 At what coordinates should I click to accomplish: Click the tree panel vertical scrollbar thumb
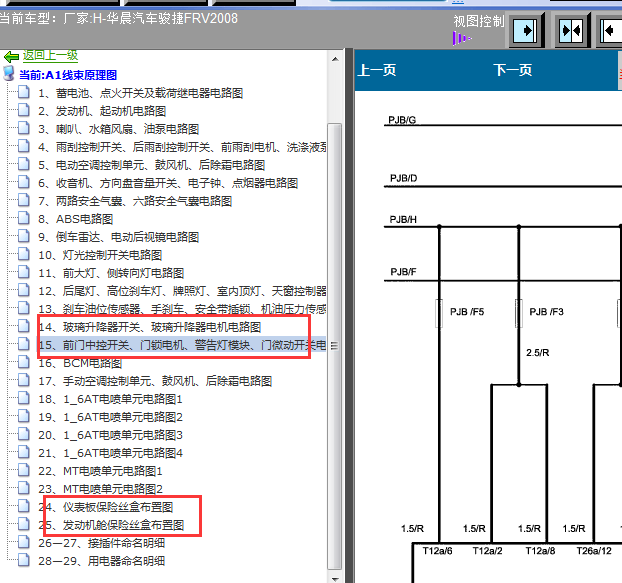point(335,347)
